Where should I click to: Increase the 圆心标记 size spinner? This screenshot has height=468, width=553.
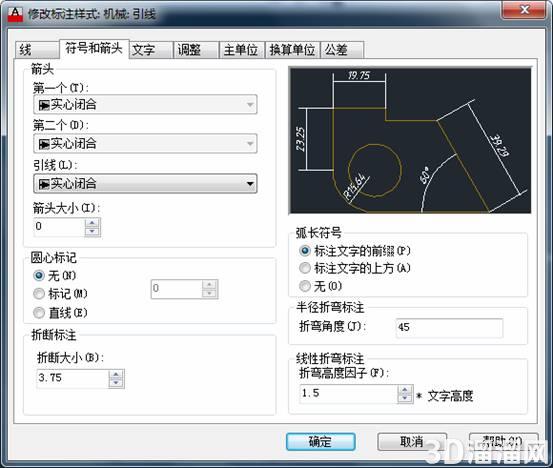point(209,284)
